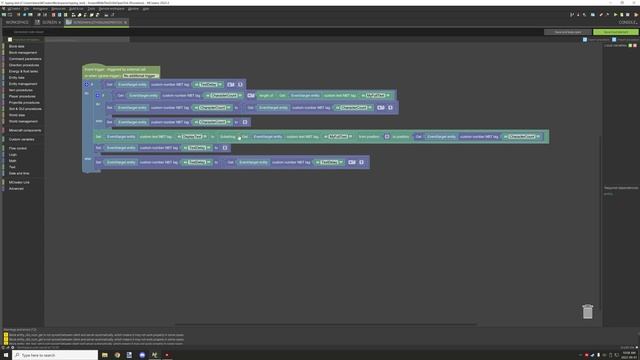Open the Command parameters category
Viewport: 640px width, 360px height.
point(25,59)
